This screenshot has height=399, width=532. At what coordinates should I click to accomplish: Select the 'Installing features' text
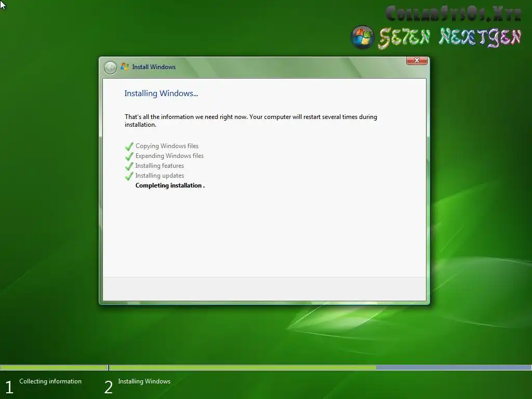(159, 166)
